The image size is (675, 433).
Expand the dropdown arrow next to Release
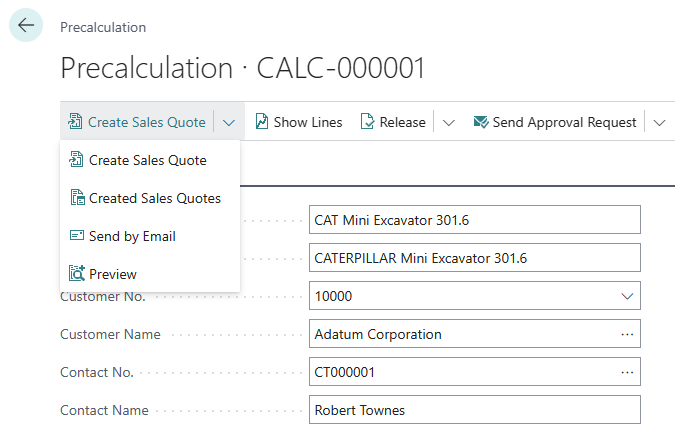448,122
